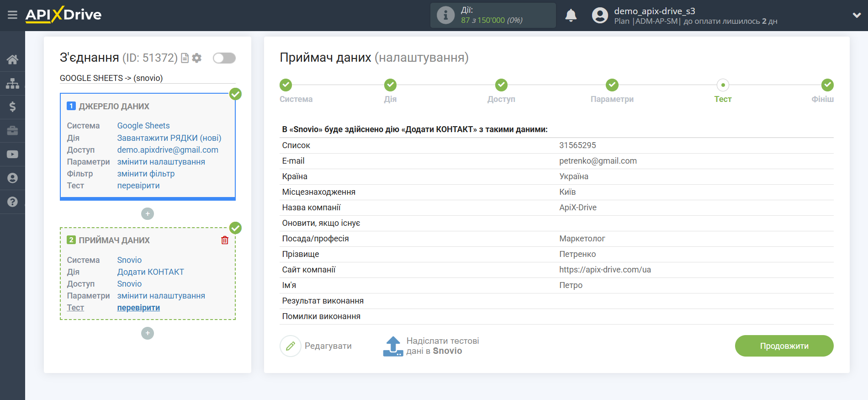
Task: Copy connection via document icon
Action: [x=185, y=58]
